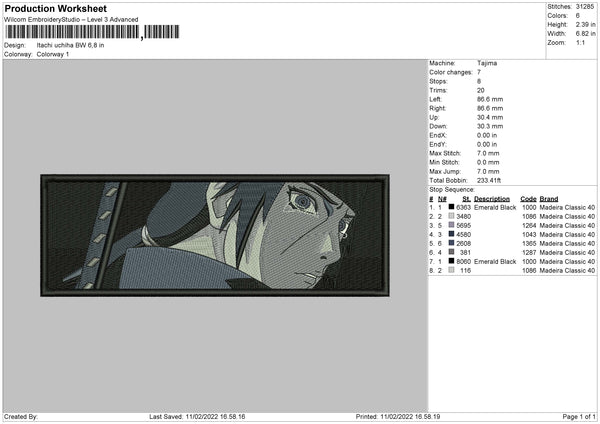Click the design name 'Itachi uchiha BW 6,8 in'
The height and width of the screenshot is (424, 600).
[70, 45]
